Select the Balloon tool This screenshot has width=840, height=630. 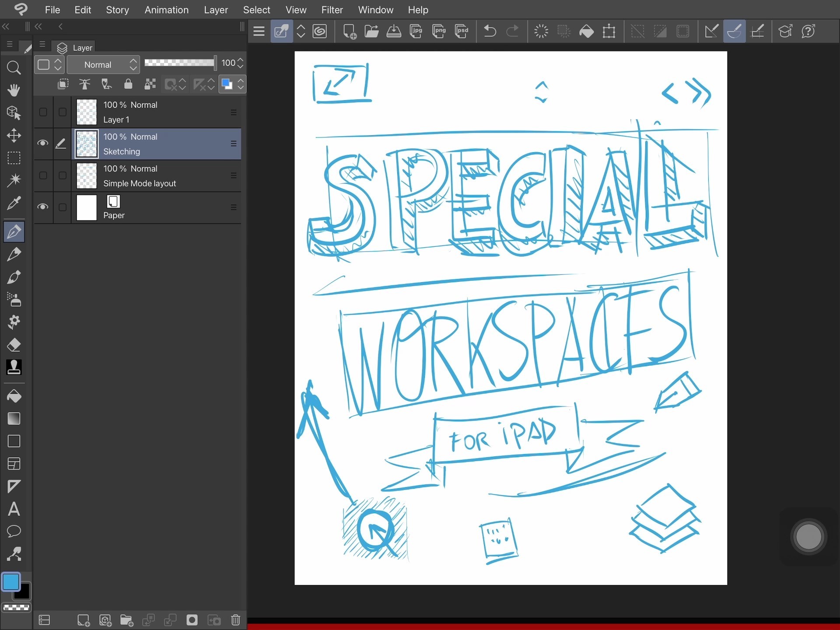coord(14,532)
